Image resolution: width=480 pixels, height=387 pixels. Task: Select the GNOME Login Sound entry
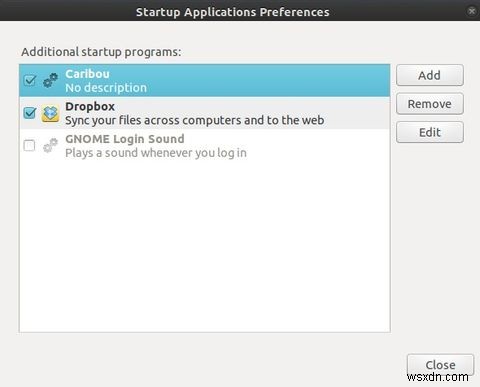coord(205,146)
